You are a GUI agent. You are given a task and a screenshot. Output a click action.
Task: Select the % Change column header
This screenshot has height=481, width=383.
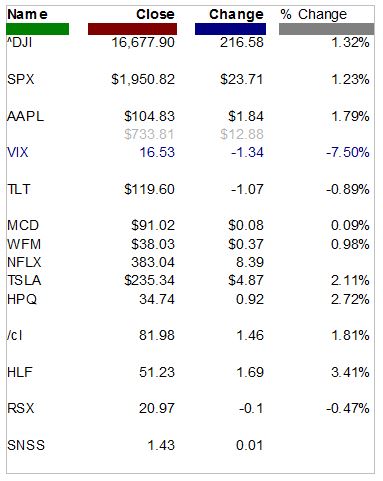point(313,14)
